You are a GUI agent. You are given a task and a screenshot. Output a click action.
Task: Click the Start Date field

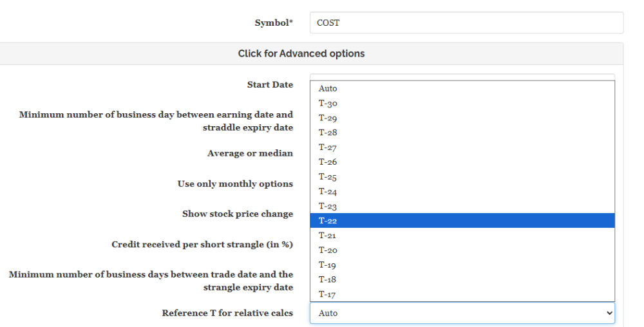pyautogui.click(x=462, y=77)
